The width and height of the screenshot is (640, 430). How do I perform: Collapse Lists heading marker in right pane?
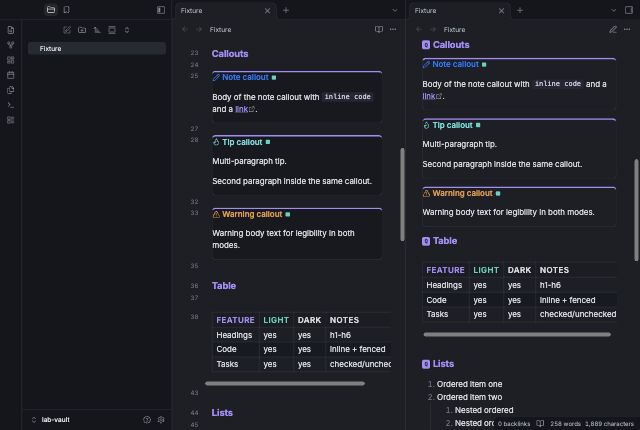426,364
